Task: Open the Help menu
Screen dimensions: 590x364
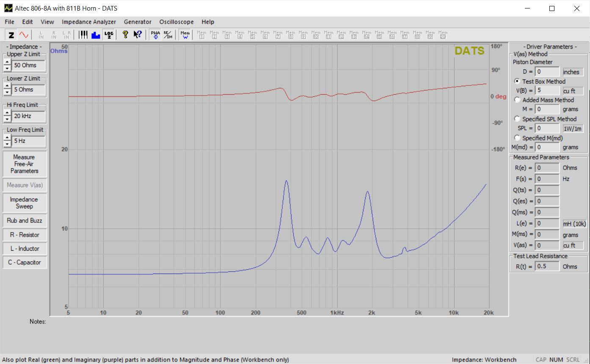Action: 208,22
